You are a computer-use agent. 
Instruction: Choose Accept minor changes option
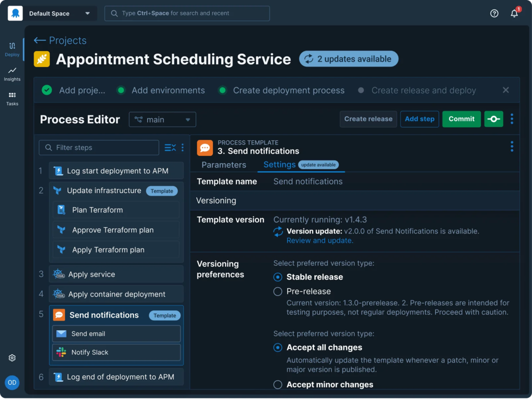[278, 384]
